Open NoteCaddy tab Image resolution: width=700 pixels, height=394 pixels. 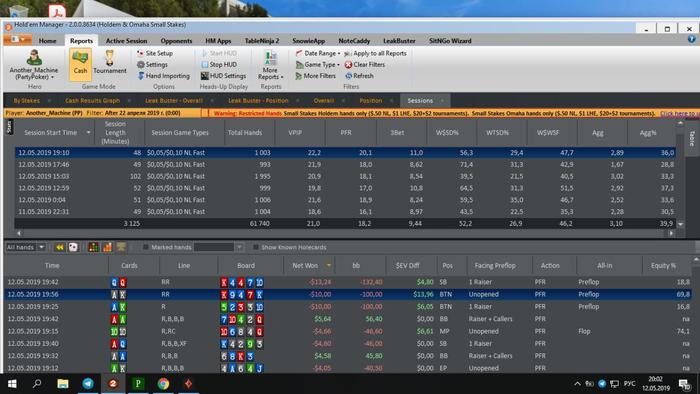point(354,41)
